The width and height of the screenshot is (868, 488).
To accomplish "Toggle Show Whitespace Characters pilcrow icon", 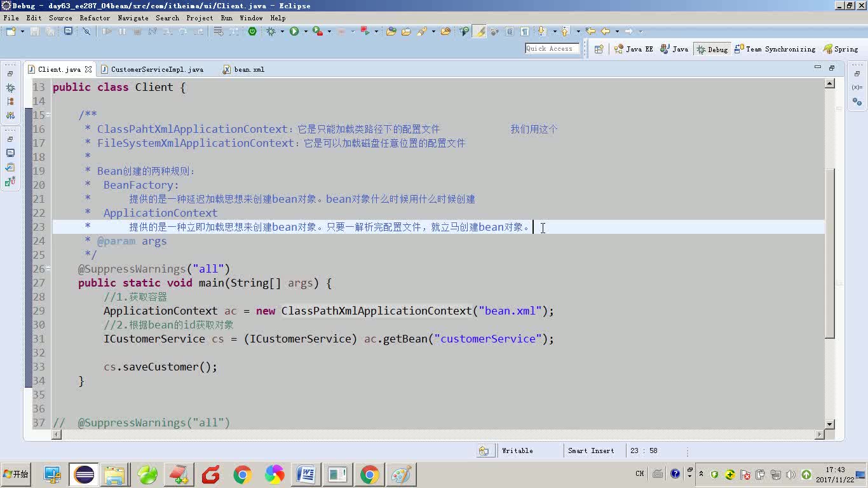I will coord(525,31).
